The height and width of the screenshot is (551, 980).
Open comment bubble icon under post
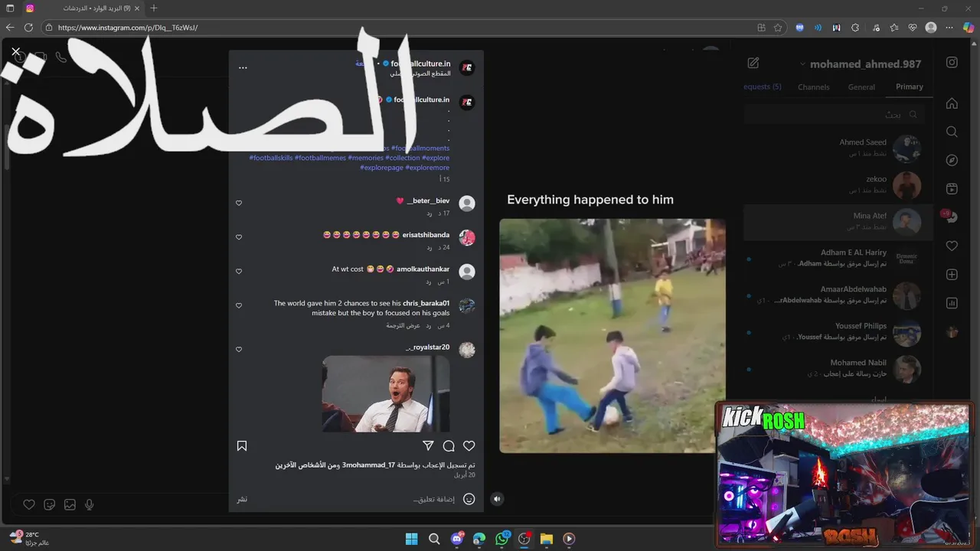pos(449,445)
